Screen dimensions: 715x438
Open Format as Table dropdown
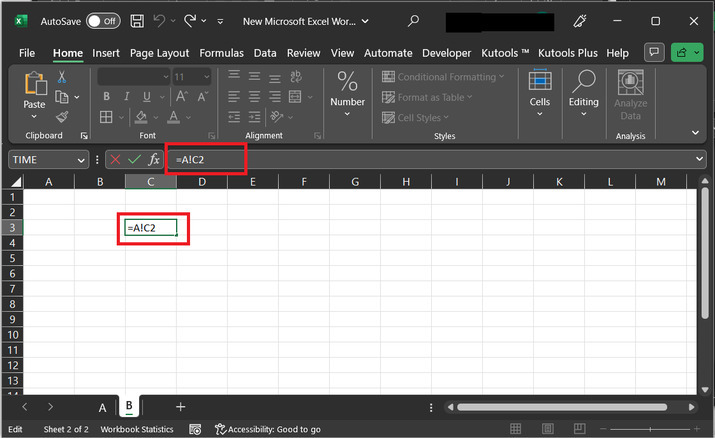tap(427, 97)
